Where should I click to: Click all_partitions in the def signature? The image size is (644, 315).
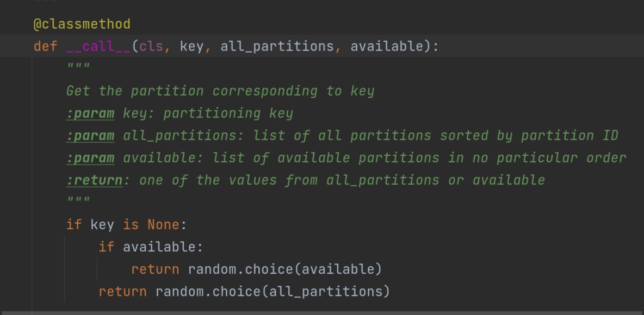coord(277,46)
